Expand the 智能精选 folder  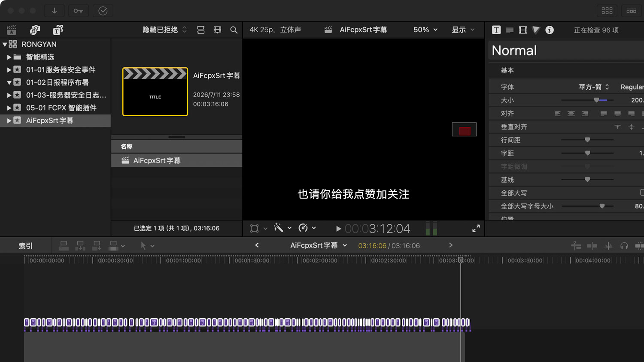pyautogui.click(x=9, y=57)
